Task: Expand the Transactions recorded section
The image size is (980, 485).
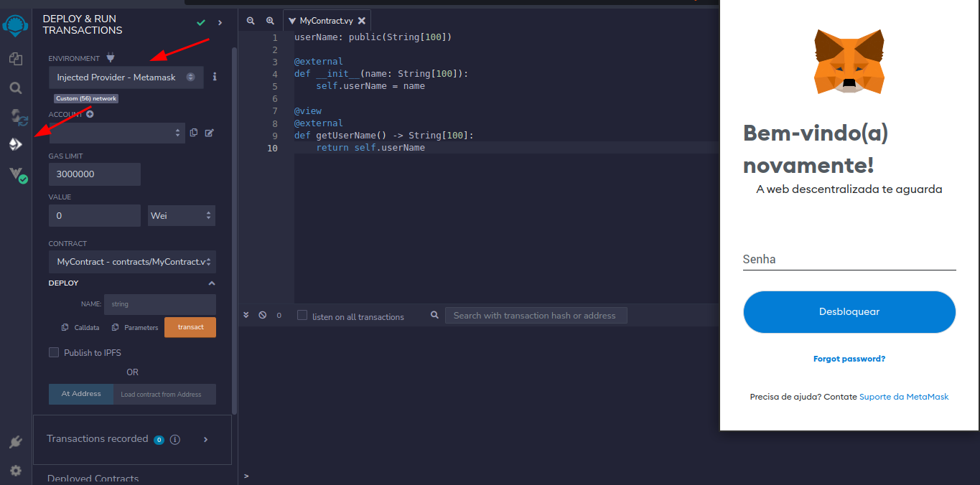Action: pos(205,439)
